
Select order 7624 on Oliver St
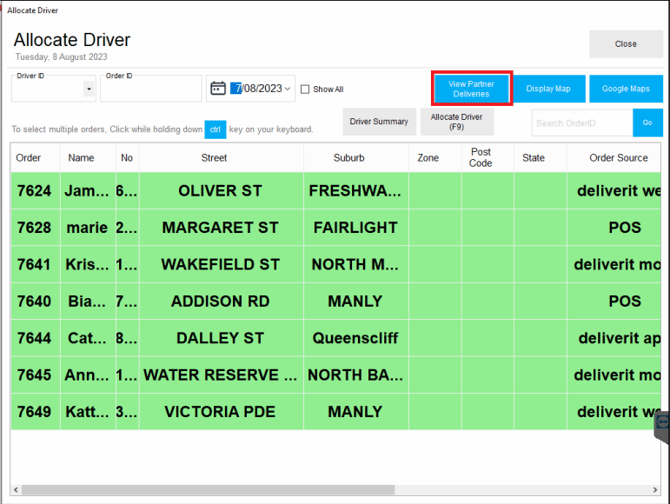click(220, 190)
